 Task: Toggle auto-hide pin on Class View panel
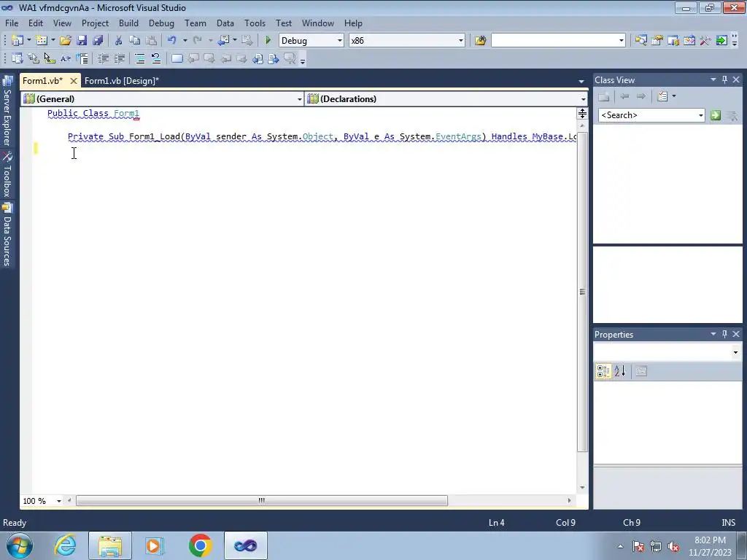(x=724, y=80)
